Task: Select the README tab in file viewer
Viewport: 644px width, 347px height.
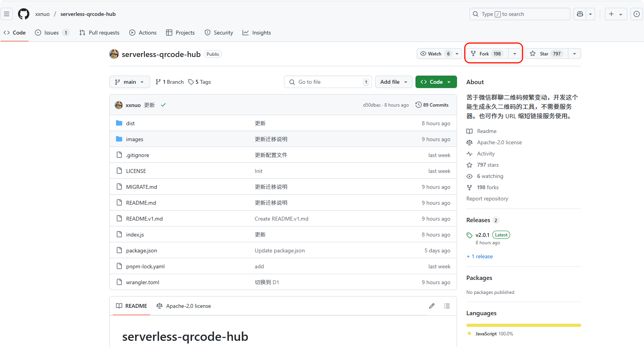Action: pos(132,306)
